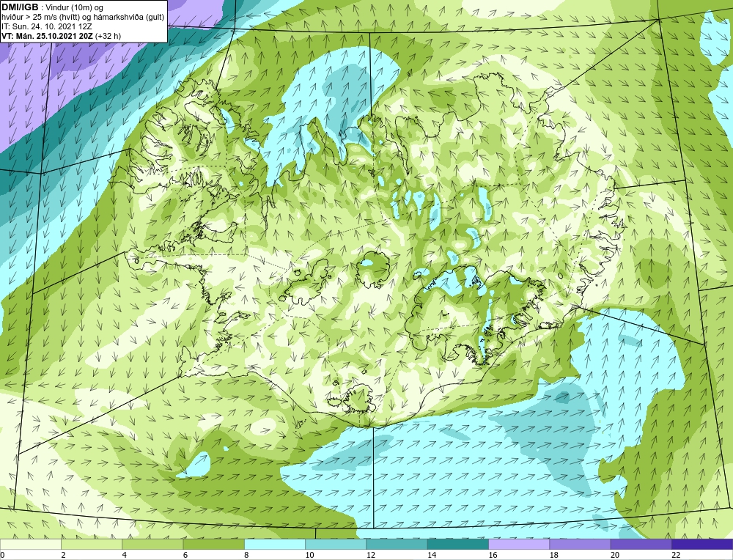Click the "DMI/IGB" title text
The height and width of the screenshot is (560, 733).
tap(20, 7)
